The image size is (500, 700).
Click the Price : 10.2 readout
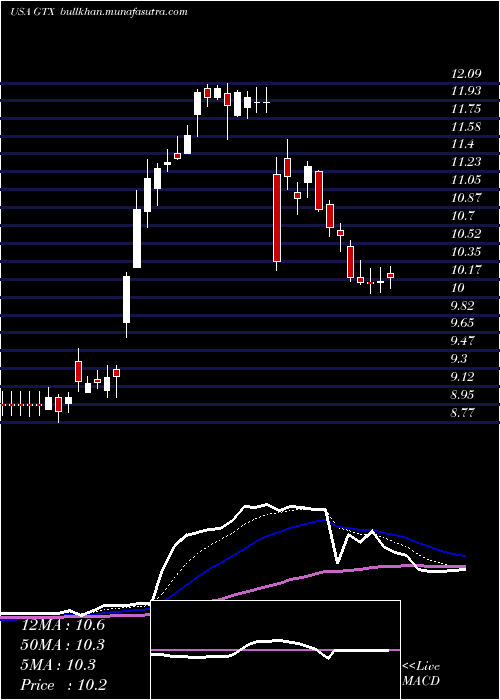point(63,685)
